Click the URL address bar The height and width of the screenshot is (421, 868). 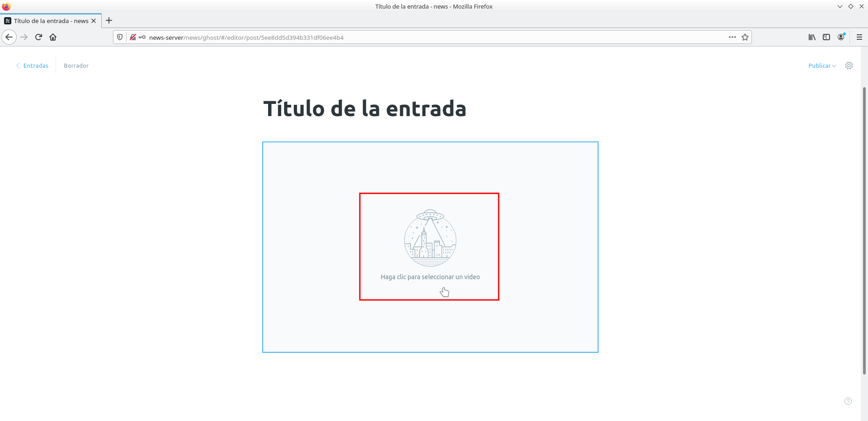coord(407,37)
